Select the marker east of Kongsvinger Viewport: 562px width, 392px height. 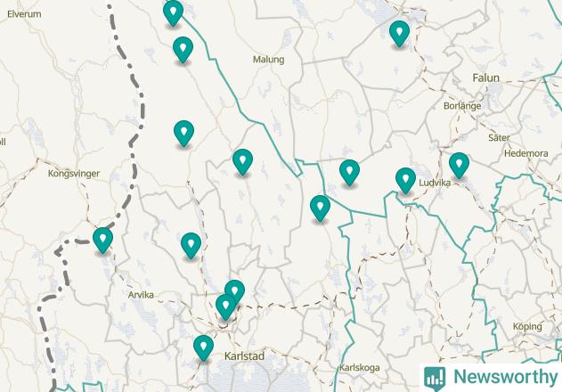183,133
